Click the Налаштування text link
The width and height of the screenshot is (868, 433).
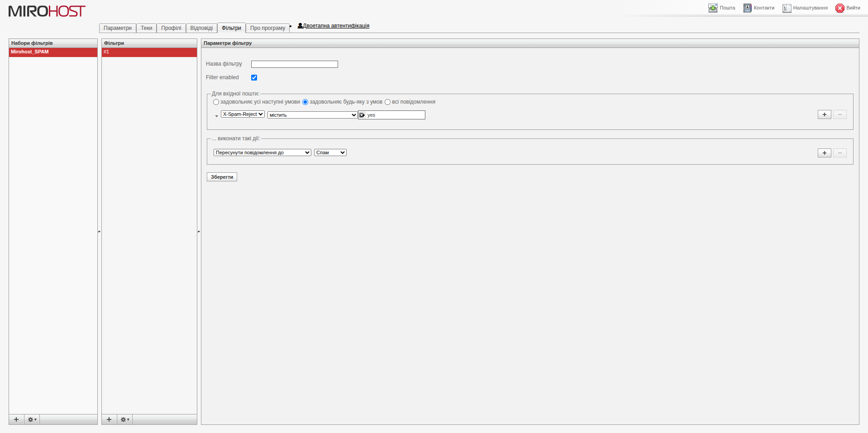810,8
